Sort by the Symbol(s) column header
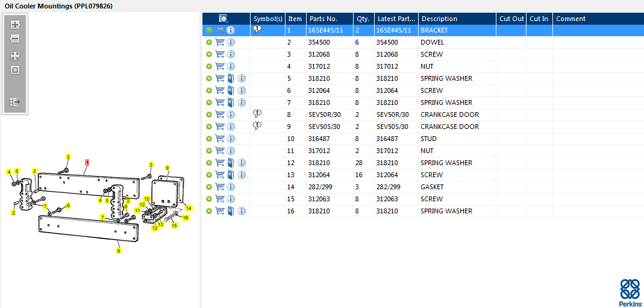 [268, 19]
